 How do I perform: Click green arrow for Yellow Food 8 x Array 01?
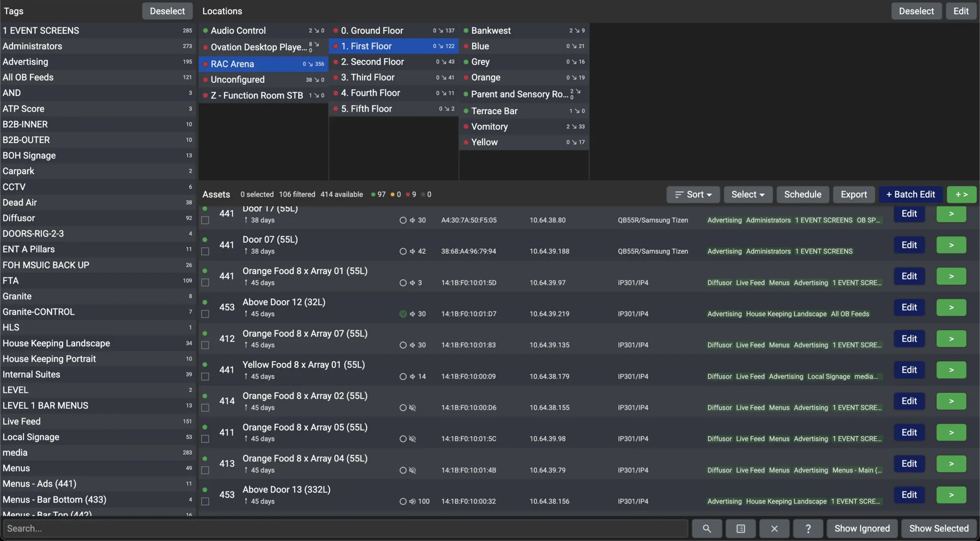(x=951, y=370)
